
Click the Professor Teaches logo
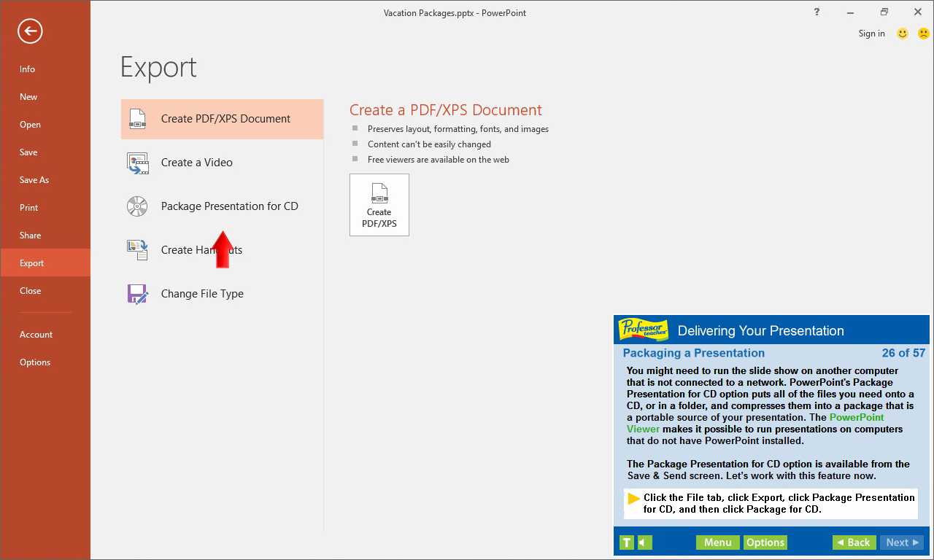(x=643, y=329)
